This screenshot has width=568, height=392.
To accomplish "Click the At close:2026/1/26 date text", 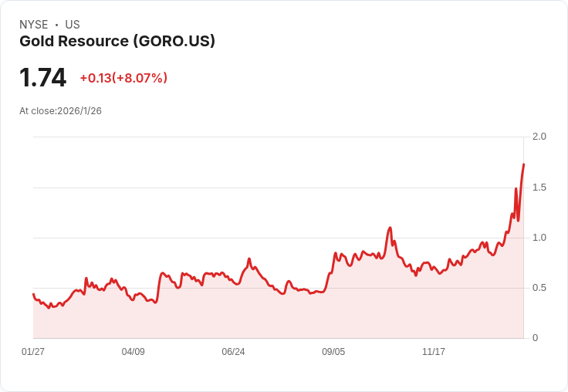I will click(60, 111).
